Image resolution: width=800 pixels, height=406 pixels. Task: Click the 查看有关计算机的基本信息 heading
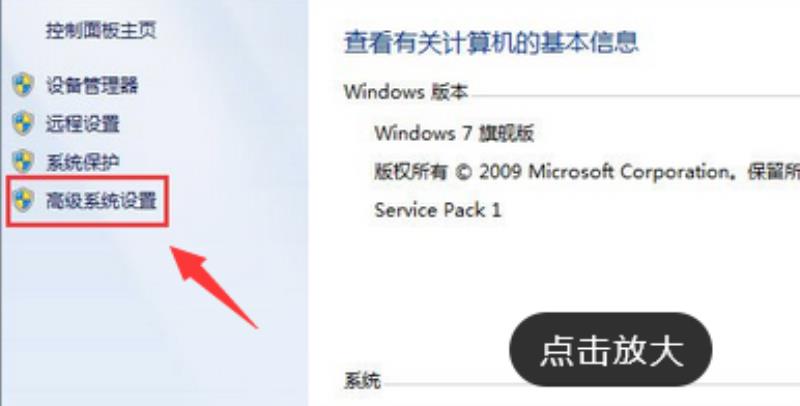tap(491, 42)
